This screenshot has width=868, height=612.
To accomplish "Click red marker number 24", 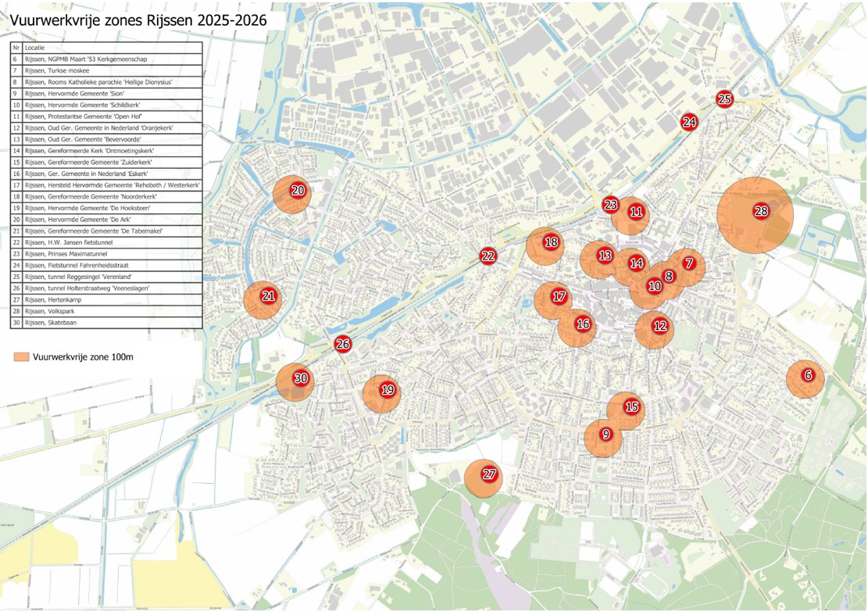I will tap(689, 122).
